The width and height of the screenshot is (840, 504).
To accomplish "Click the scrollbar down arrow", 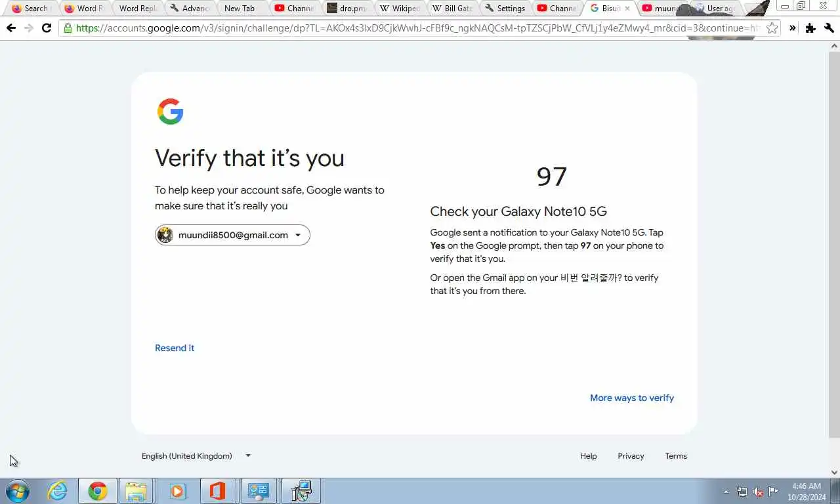I will (834, 472).
